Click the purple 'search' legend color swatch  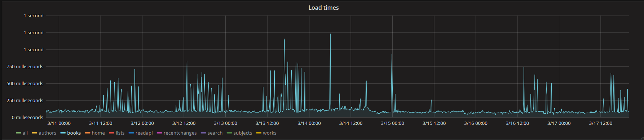(203, 133)
